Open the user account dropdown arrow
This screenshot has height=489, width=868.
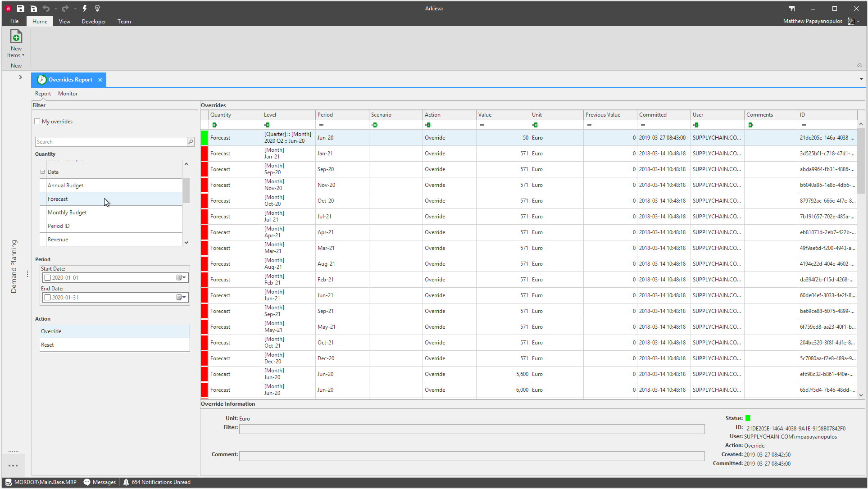859,21
